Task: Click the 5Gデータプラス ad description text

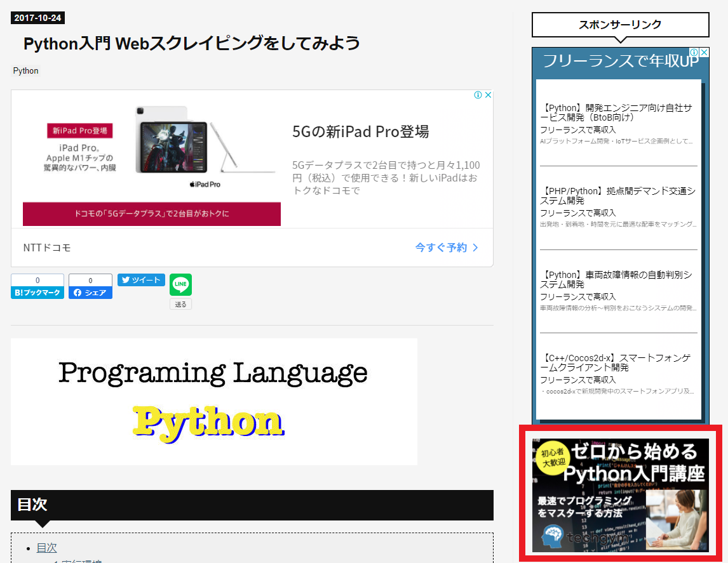Action: coord(386,178)
